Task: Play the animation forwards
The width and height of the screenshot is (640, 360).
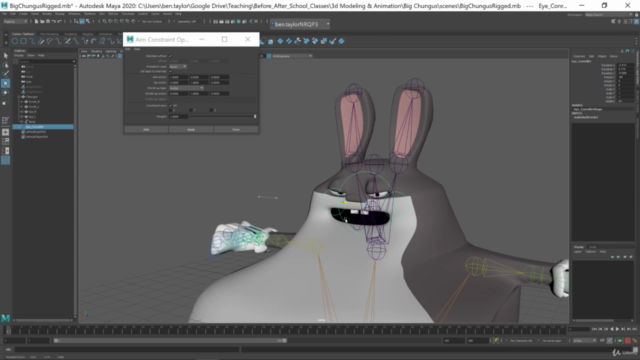Action: (617, 329)
